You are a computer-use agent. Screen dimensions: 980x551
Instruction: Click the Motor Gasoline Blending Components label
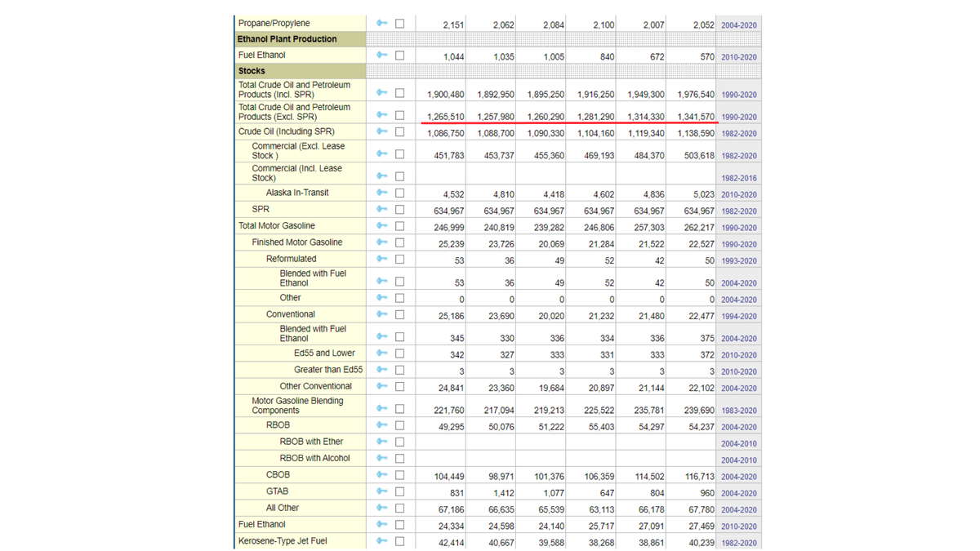point(297,406)
